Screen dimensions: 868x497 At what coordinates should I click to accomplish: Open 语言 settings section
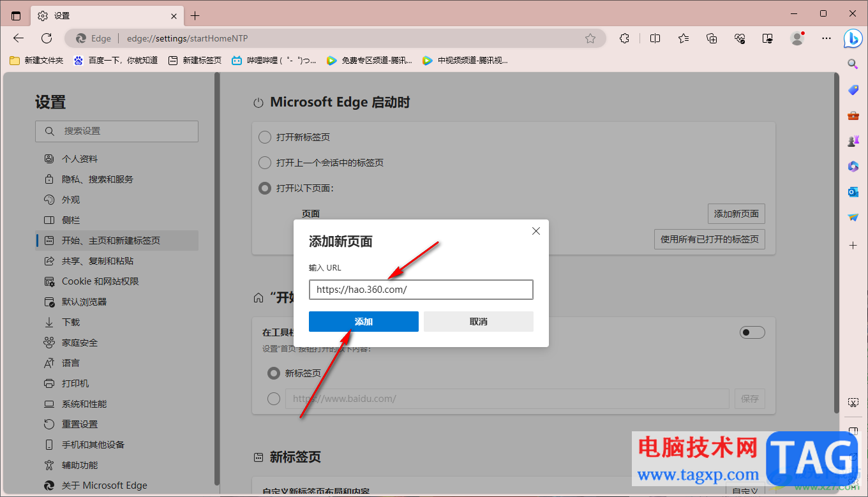click(x=117, y=363)
